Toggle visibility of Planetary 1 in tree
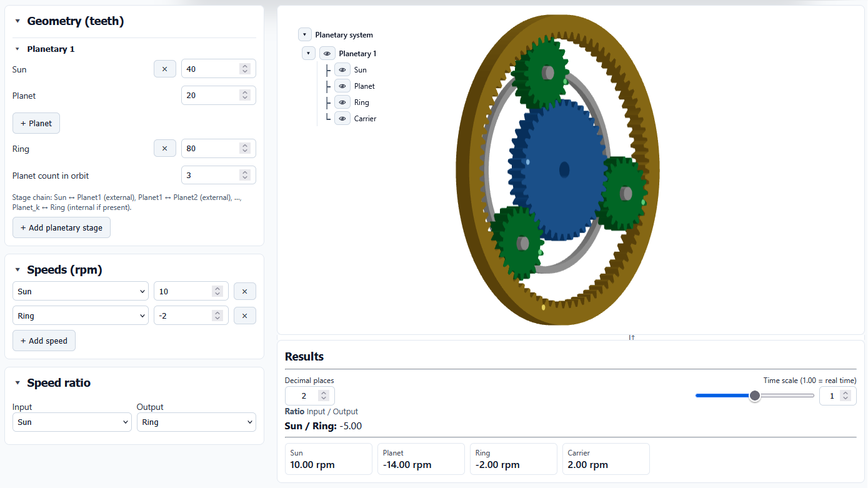This screenshot has height=488, width=868. tap(327, 54)
